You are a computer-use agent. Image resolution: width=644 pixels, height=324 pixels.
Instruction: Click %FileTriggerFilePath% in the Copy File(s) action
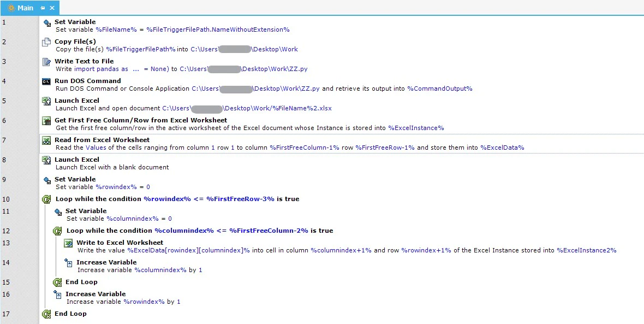tap(141, 49)
